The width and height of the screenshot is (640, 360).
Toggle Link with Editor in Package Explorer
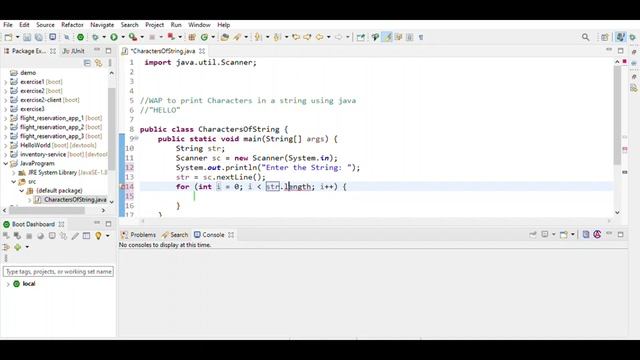pyautogui.click(x=98, y=63)
